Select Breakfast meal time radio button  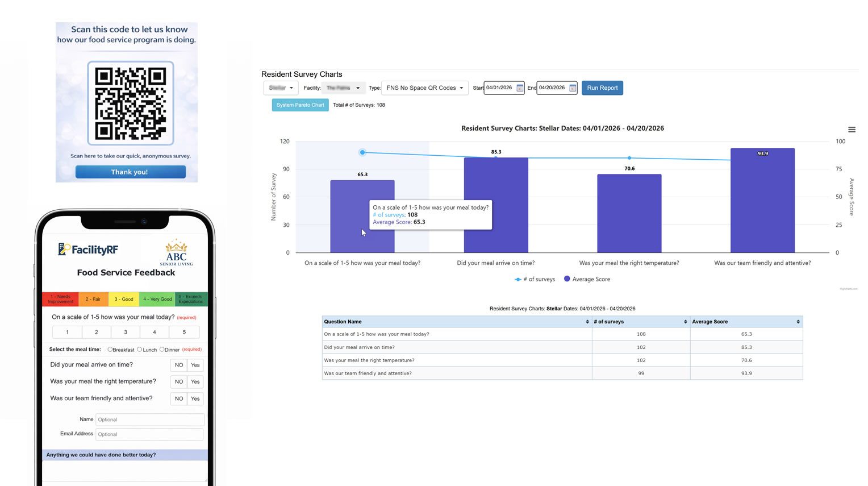point(110,350)
